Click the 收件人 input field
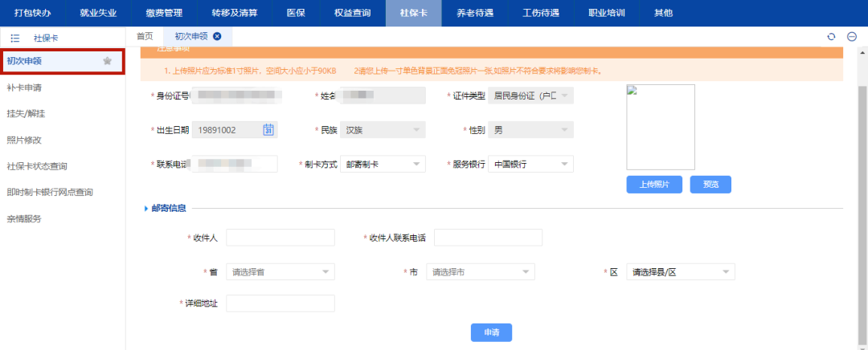Viewport: 868px width, 350px height. tap(280, 238)
